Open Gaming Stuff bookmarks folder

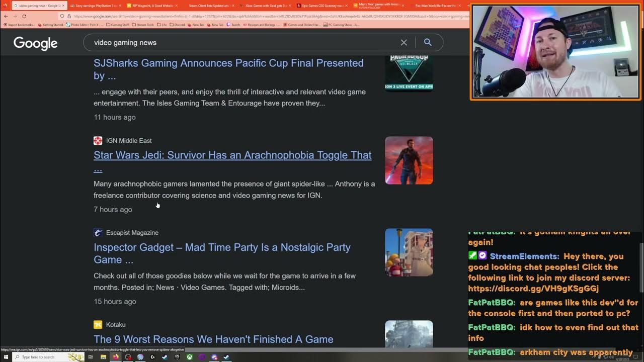pos(117,25)
